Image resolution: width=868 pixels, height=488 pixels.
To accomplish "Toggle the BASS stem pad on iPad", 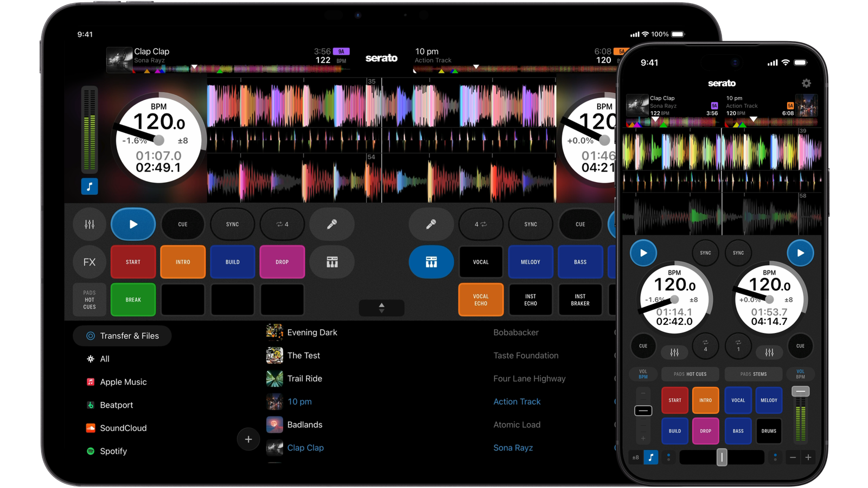I will click(580, 262).
